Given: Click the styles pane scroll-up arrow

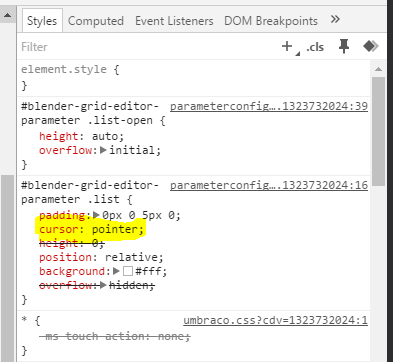Looking at the screenshot, I should coord(378,69).
